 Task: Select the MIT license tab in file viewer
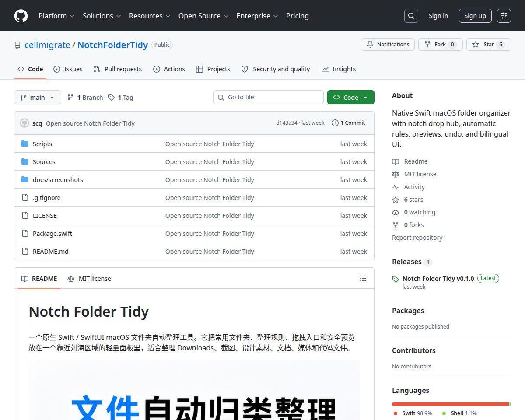click(x=89, y=279)
